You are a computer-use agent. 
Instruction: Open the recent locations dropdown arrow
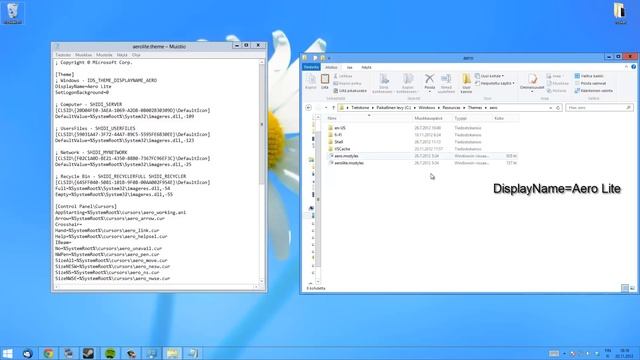tap(326, 108)
